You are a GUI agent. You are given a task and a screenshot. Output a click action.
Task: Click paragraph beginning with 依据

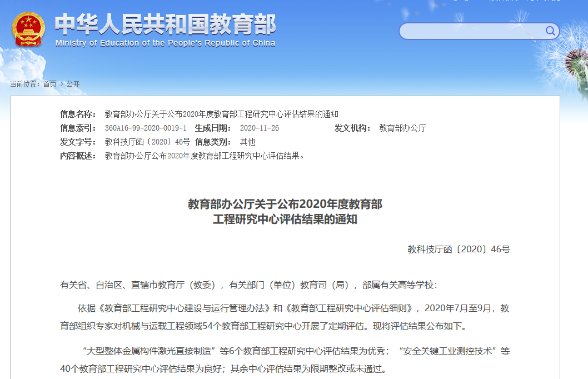coord(285,317)
